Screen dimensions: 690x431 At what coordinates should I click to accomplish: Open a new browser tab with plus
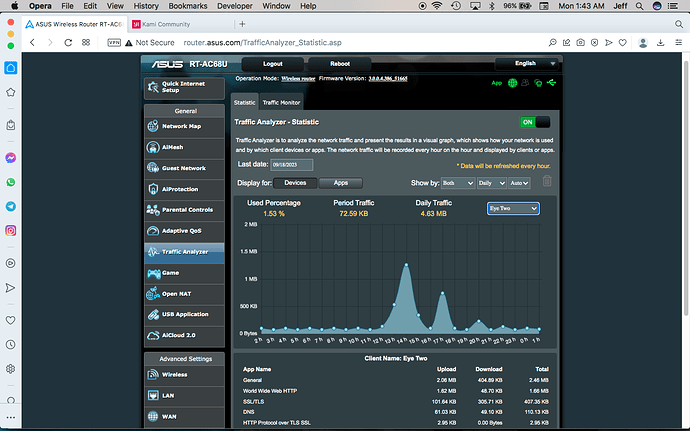tap(242, 24)
